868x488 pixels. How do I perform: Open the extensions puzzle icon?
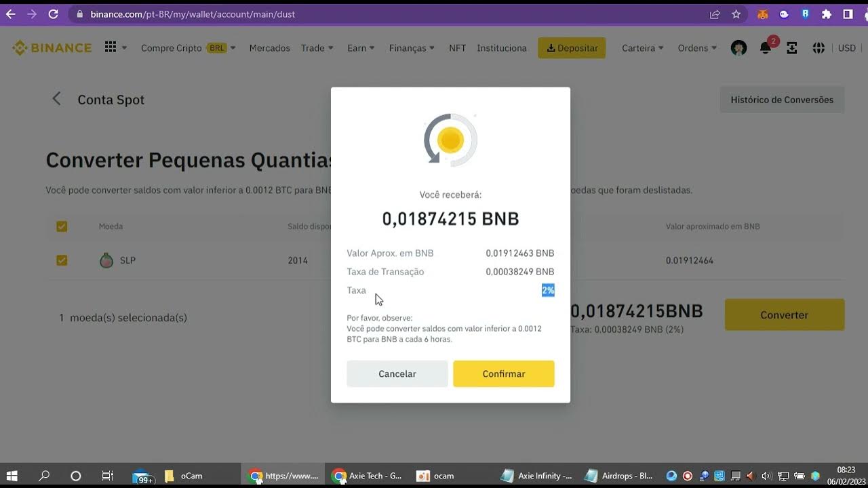click(x=826, y=14)
